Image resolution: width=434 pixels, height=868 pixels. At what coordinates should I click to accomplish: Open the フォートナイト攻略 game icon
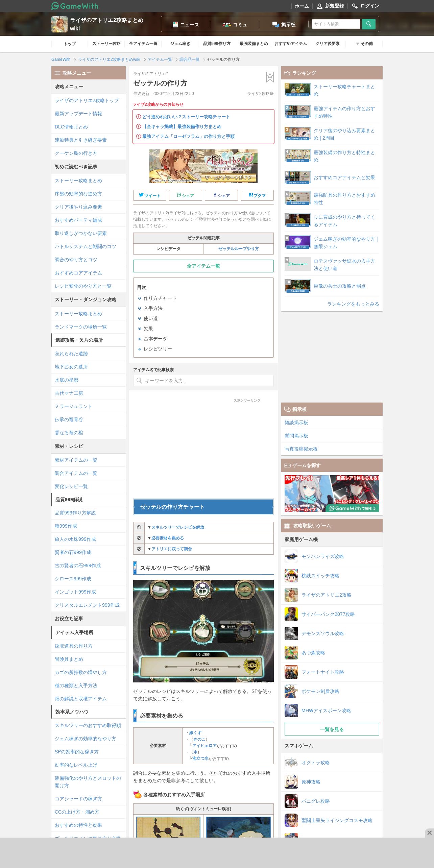tap(291, 672)
